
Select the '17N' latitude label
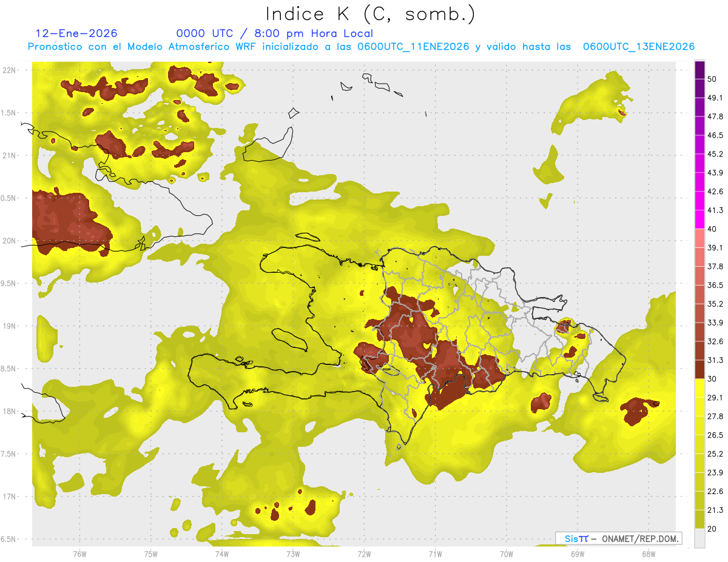pyautogui.click(x=9, y=497)
